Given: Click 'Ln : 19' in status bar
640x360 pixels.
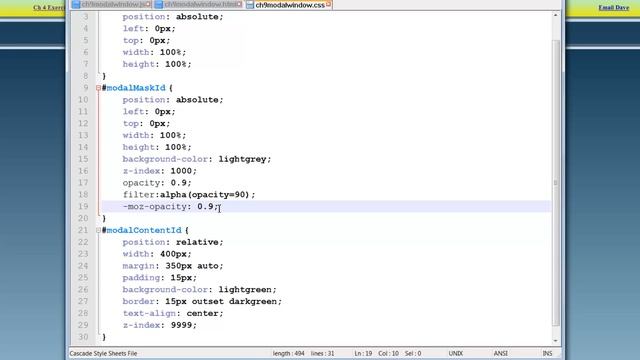Looking at the screenshot, I should 363,353.
